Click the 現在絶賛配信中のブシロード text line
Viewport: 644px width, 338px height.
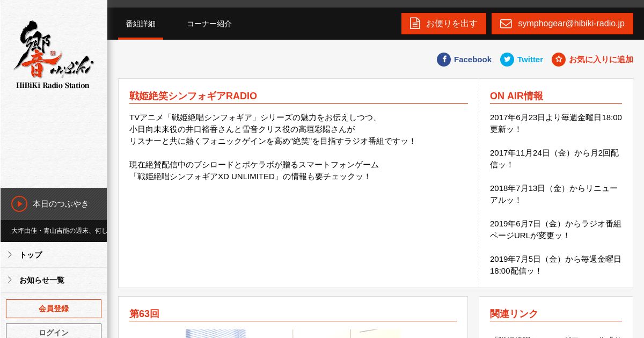pos(254,165)
